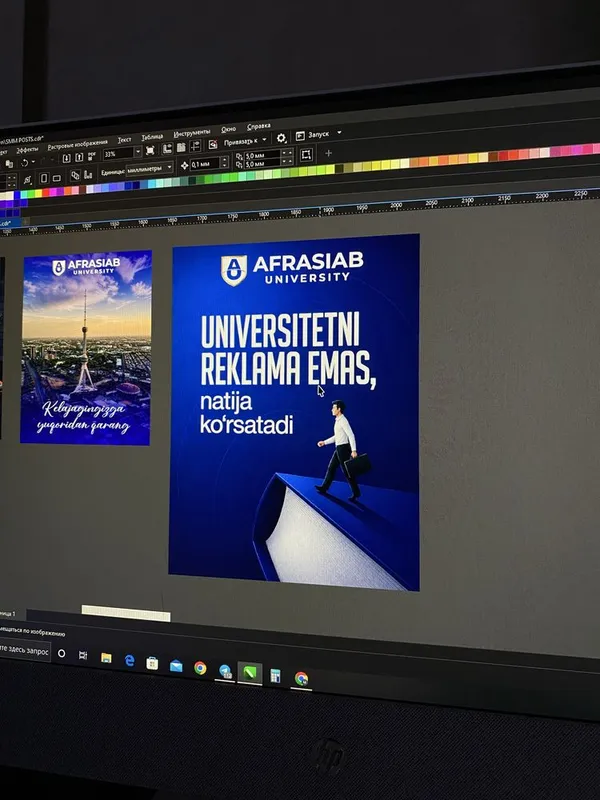Open File Explorer from the taskbar
Screen dimensions: 600x800
click(106, 658)
